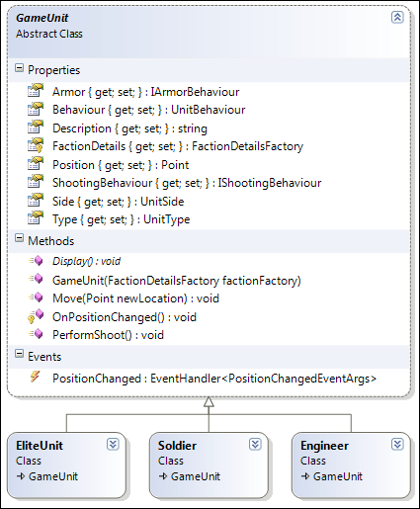Select the Move(Point newLocation) method entry
Image resolution: width=420 pixels, height=509 pixels.
135,298
